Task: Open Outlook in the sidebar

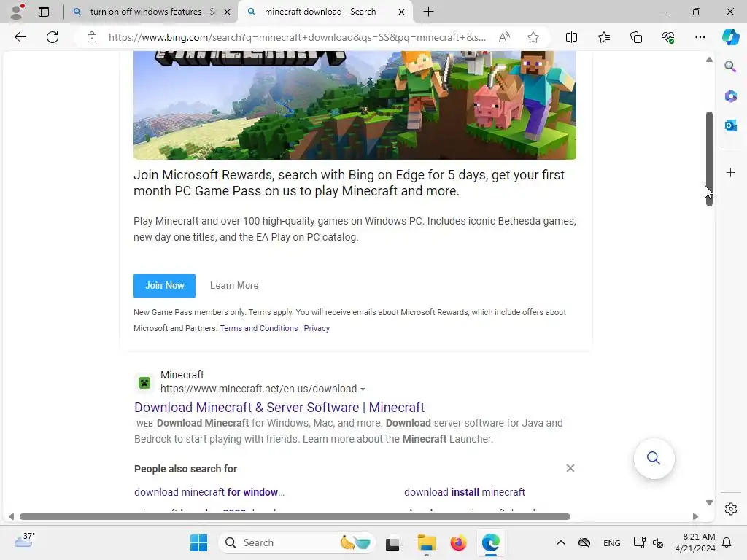Action: tap(730, 125)
